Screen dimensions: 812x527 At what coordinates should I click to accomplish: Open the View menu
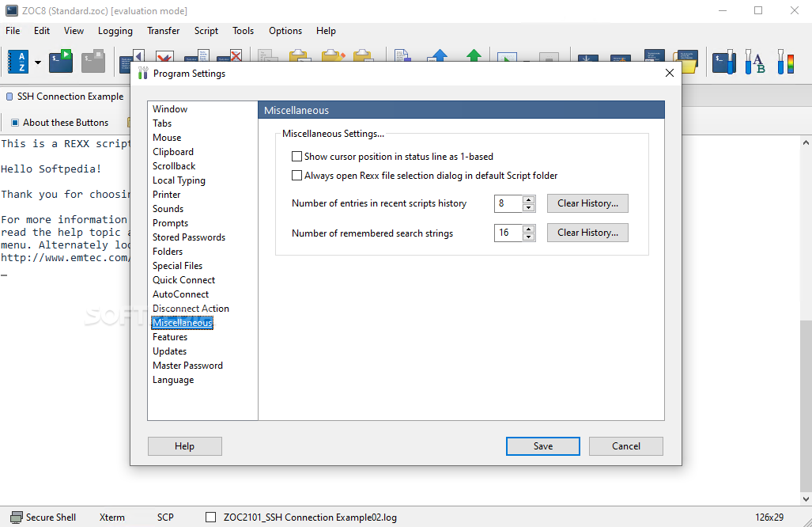(x=74, y=31)
